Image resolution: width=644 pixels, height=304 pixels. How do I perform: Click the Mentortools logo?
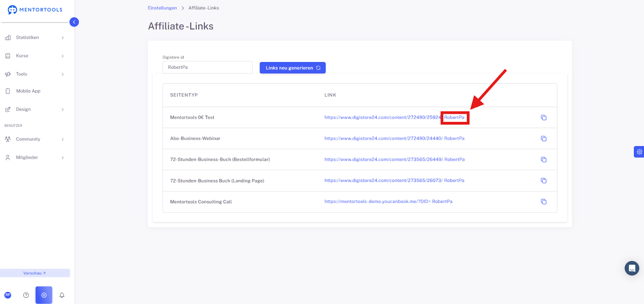coord(35,10)
